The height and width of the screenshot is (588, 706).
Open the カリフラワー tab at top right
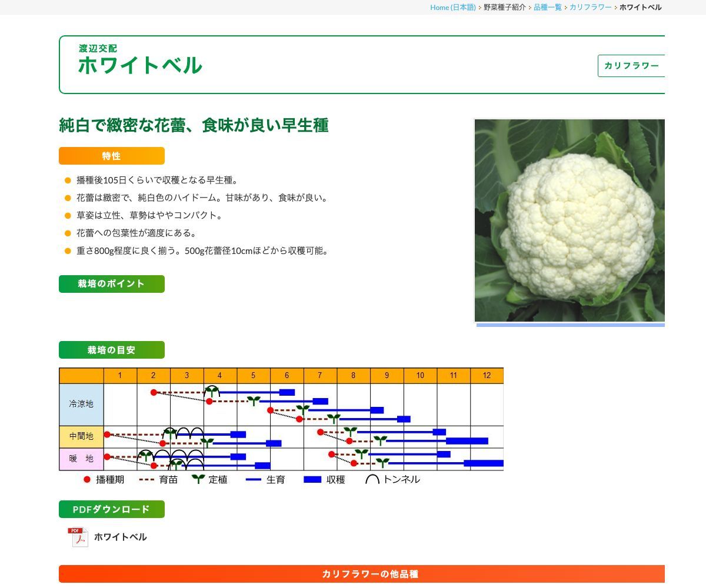click(631, 66)
